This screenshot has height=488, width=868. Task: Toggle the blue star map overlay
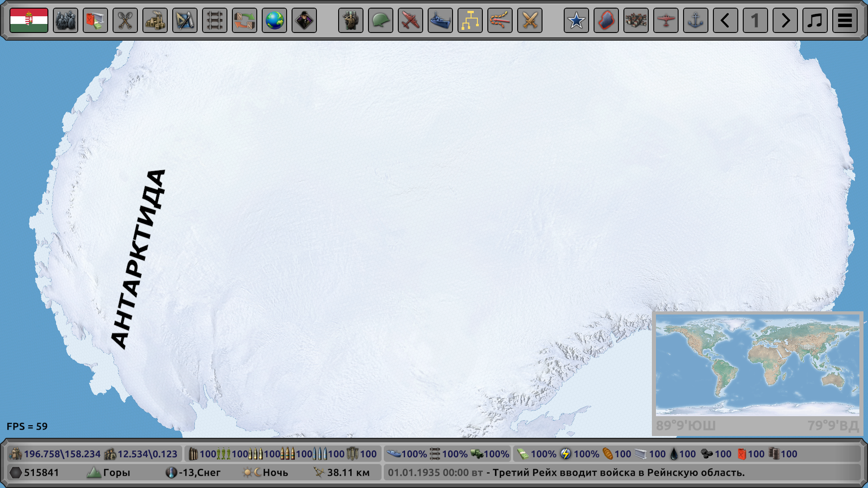(x=576, y=20)
